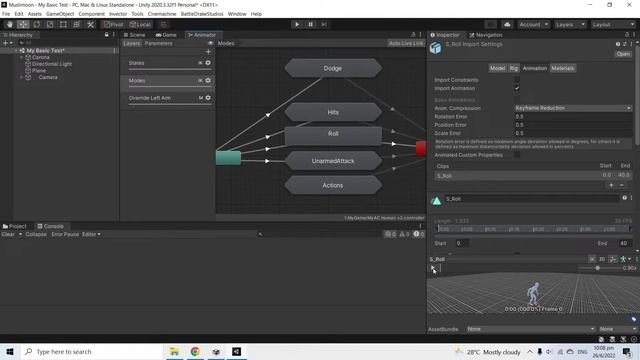The height and width of the screenshot is (360, 640).
Task: Toggle the Hierarchy panel lock icon
Action: click(107, 35)
